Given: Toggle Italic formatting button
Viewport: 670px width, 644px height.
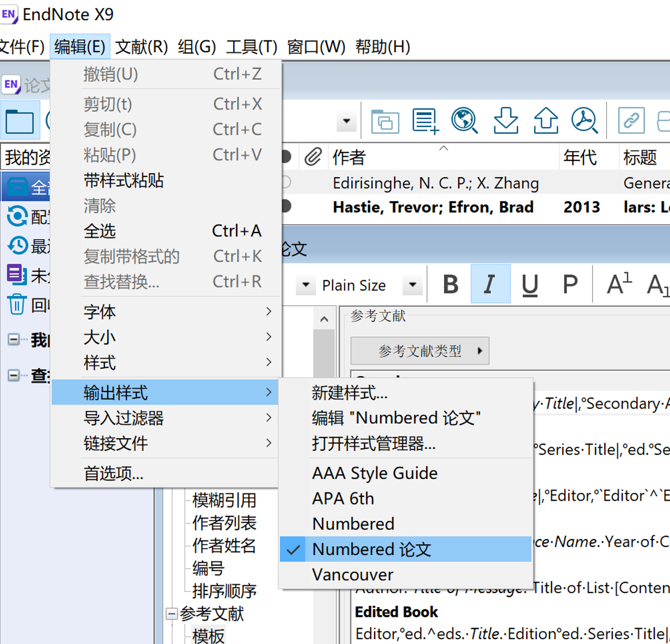Looking at the screenshot, I should 490,284.
